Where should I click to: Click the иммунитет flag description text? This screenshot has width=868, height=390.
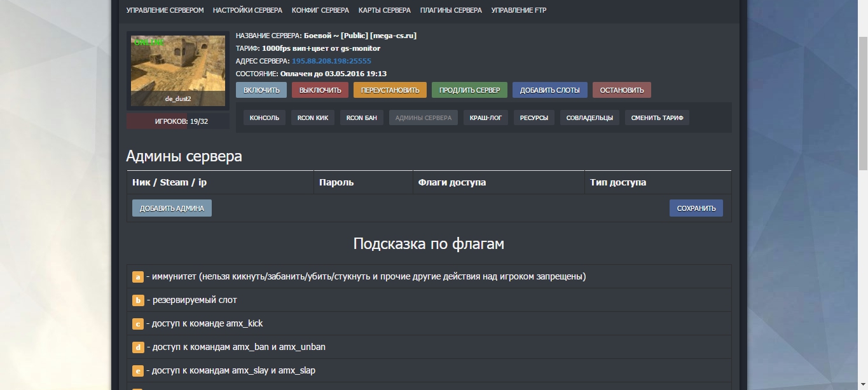pos(369,276)
